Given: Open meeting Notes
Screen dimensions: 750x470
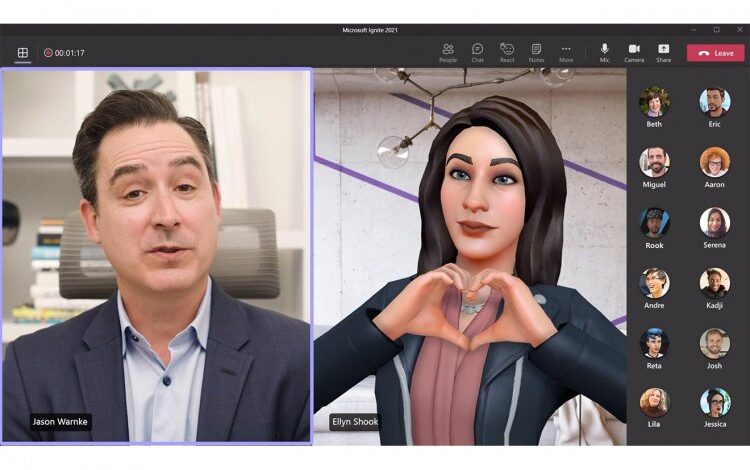Looking at the screenshot, I should 536,52.
